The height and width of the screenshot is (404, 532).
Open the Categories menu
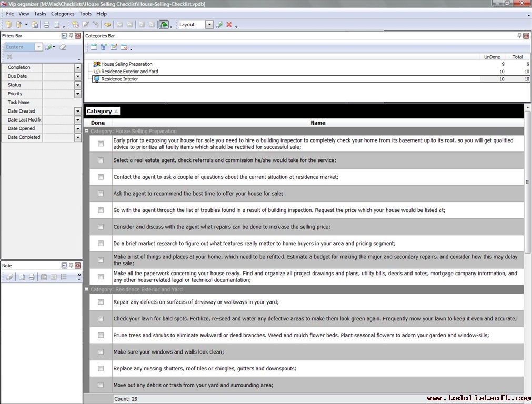pyautogui.click(x=63, y=14)
